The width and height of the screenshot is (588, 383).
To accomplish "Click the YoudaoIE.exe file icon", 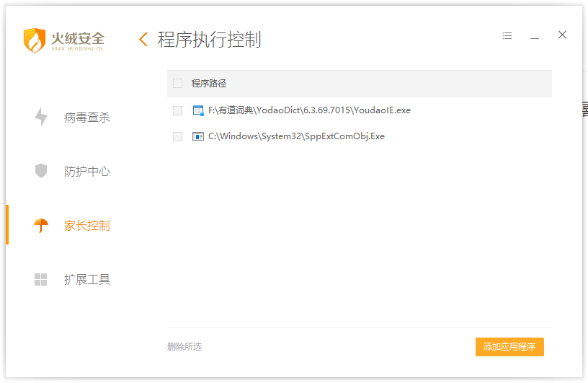I will tap(198, 110).
